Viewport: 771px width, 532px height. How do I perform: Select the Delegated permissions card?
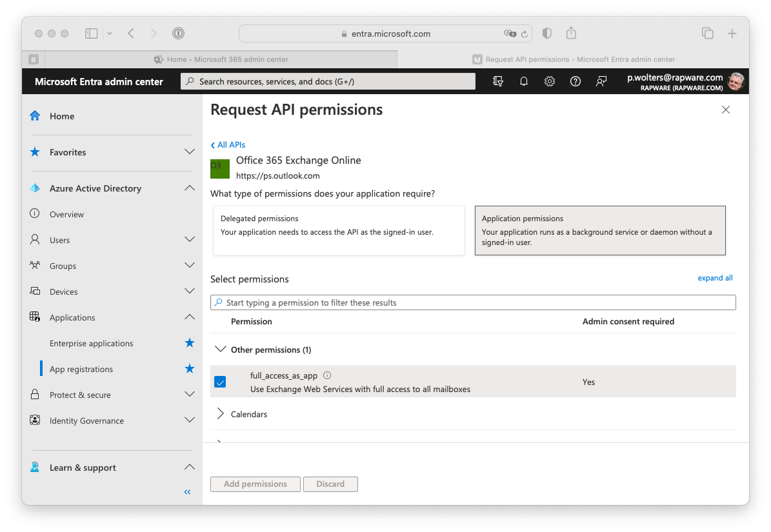(x=339, y=230)
